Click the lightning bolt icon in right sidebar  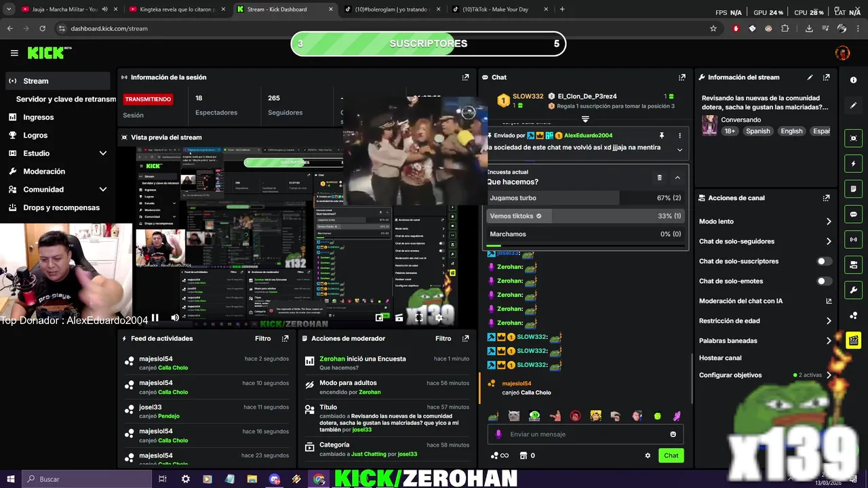click(853, 163)
